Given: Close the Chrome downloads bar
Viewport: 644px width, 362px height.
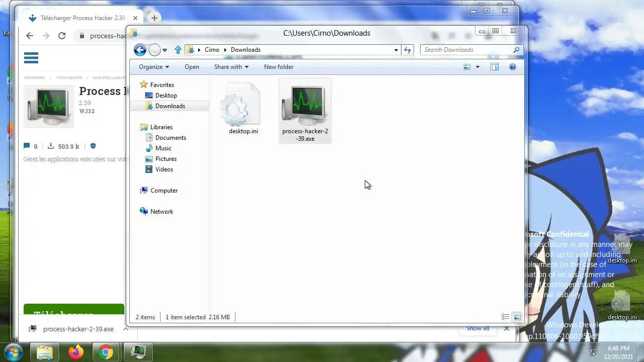Looking at the screenshot, I should pyautogui.click(x=507, y=328).
